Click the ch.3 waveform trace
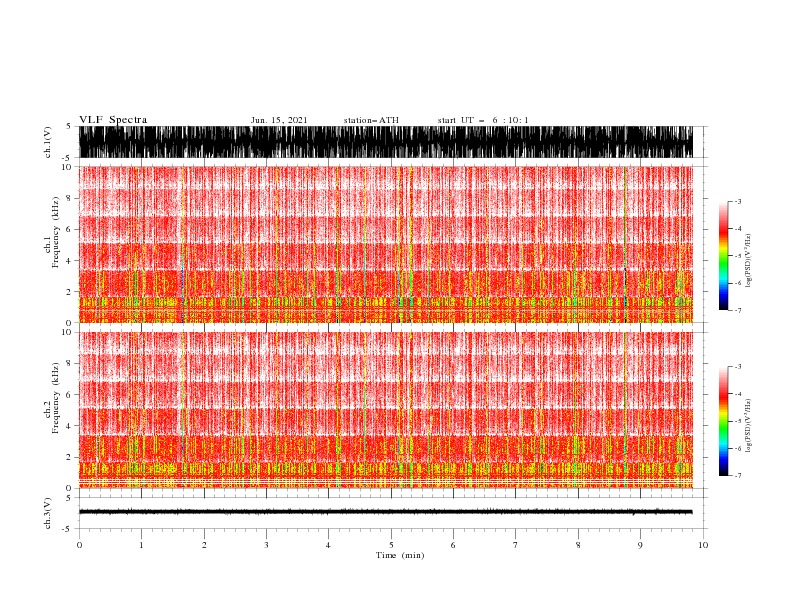Viewport: 792px width, 612px height. 386,512
